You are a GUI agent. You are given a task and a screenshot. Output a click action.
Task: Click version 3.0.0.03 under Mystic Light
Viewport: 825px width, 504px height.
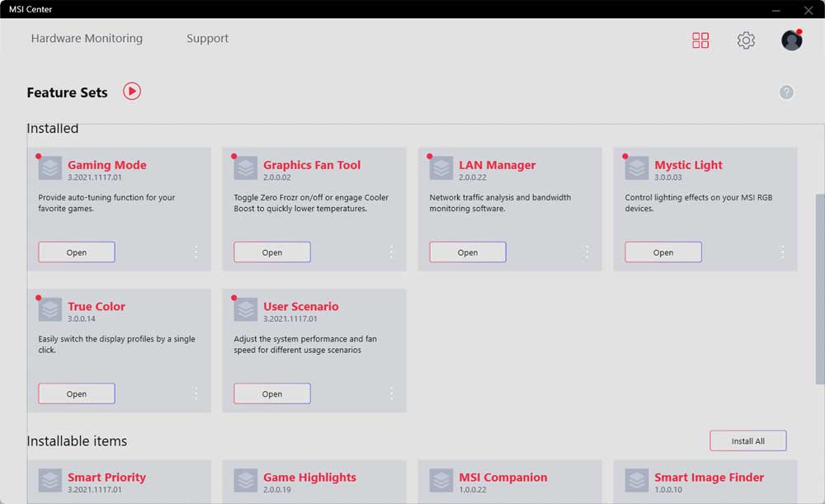coord(668,177)
